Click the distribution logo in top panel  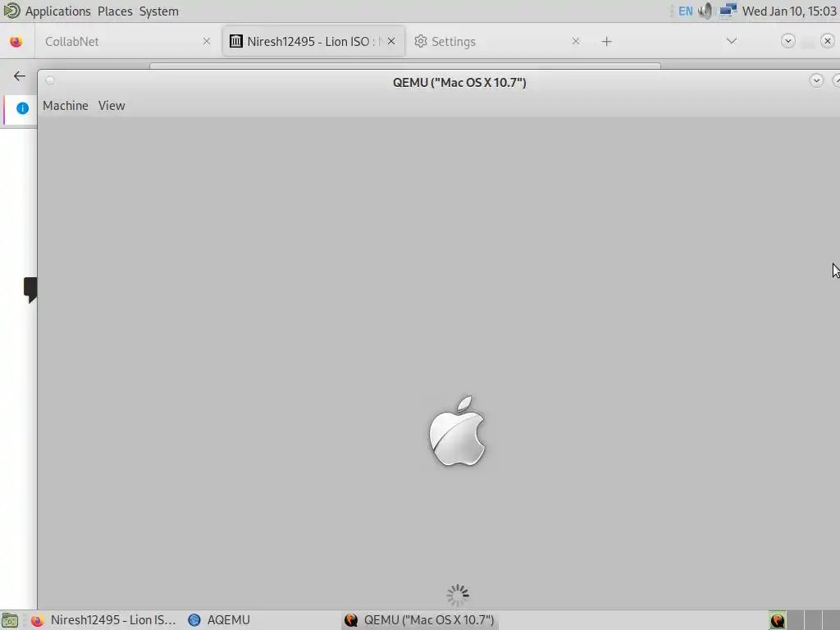pyautogui.click(x=11, y=11)
